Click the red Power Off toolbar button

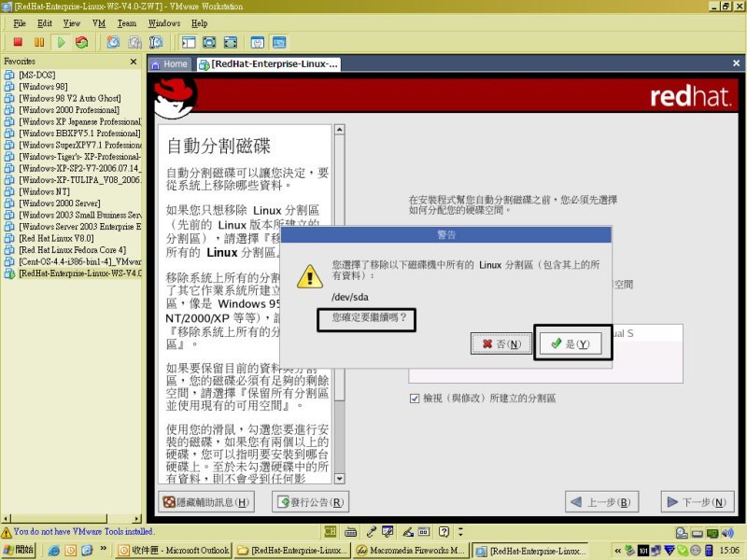pyautogui.click(x=18, y=42)
